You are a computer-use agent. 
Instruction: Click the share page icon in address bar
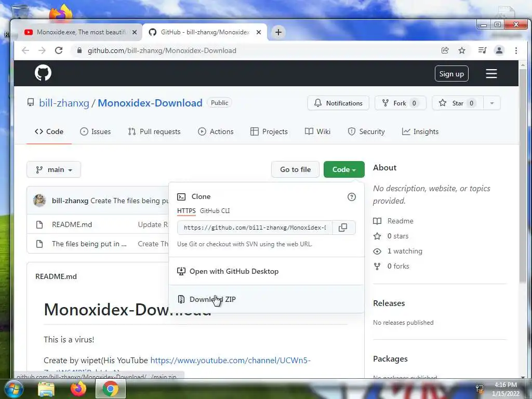(x=445, y=50)
